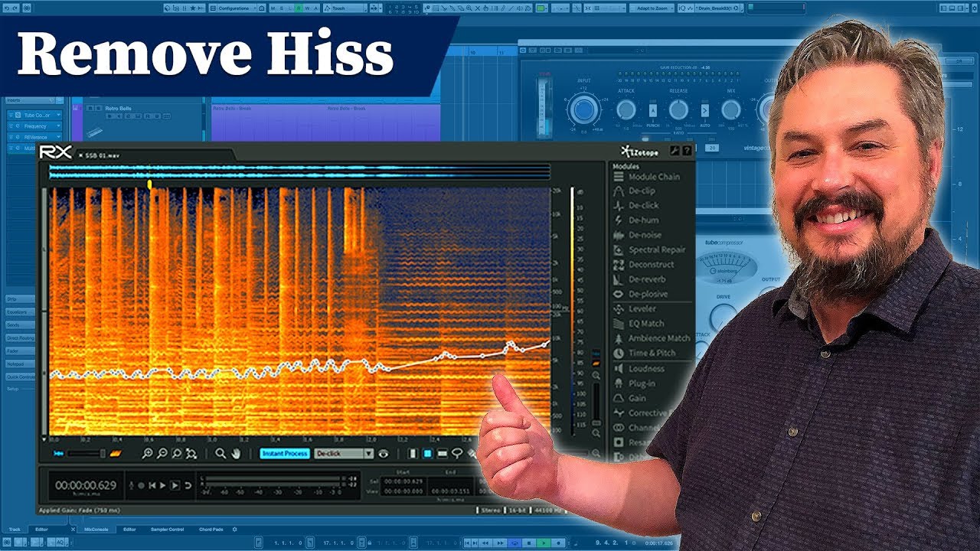Open the Deconstruct module
The height and width of the screenshot is (551, 980).
click(644, 265)
